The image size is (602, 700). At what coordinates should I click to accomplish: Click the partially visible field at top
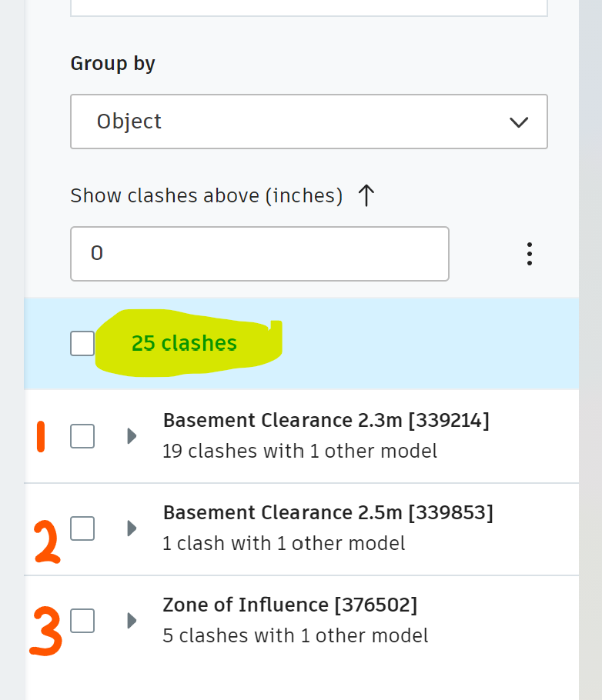pos(308,8)
